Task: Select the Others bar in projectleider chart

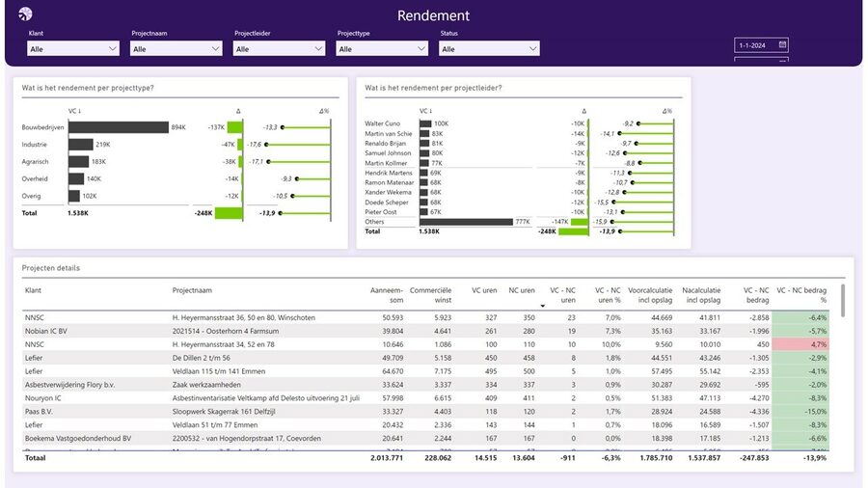Action: point(466,222)
